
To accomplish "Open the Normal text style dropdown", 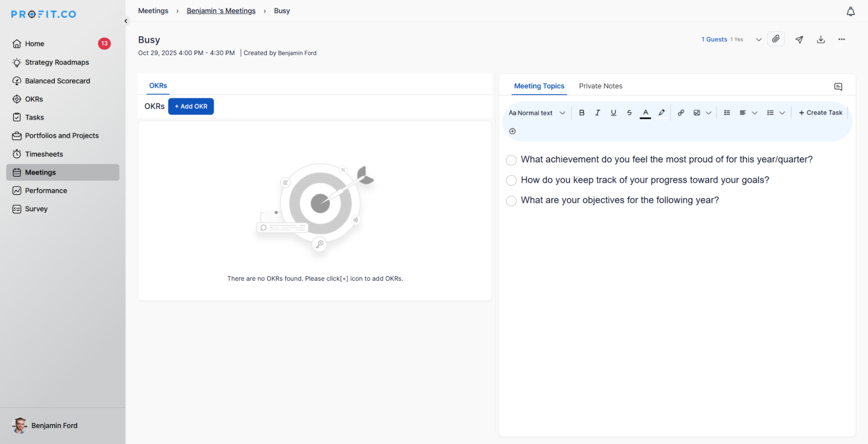I will tap(537, 113).
